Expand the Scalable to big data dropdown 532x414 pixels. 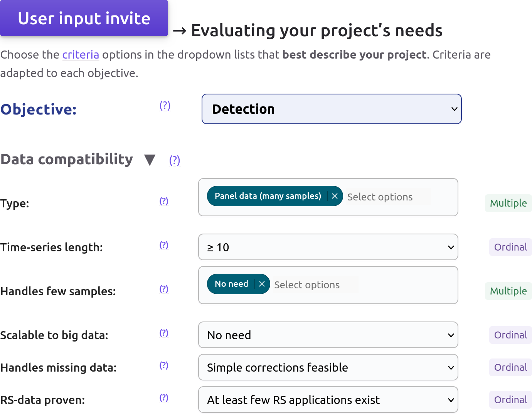tap(328, 335)
